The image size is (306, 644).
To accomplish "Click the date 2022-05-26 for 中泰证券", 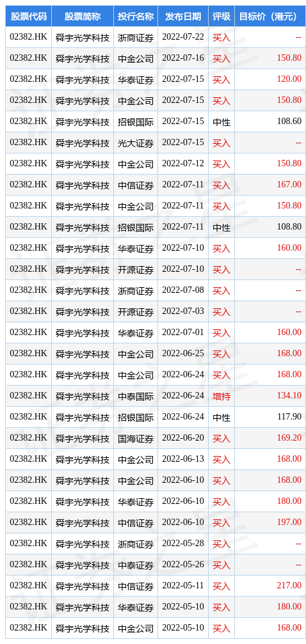I will click(183, 564).
